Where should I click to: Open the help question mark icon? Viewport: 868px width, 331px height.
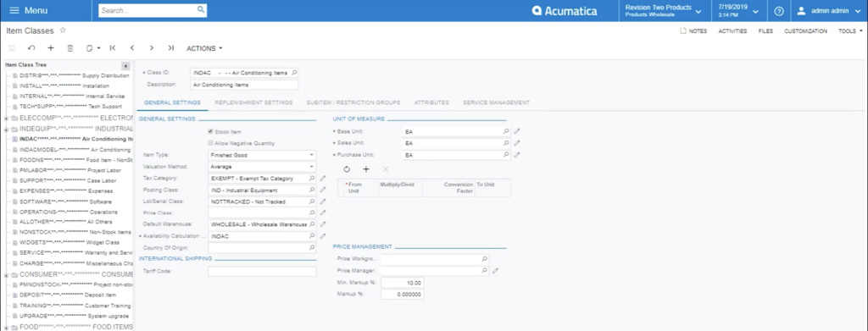coord(779,11)
